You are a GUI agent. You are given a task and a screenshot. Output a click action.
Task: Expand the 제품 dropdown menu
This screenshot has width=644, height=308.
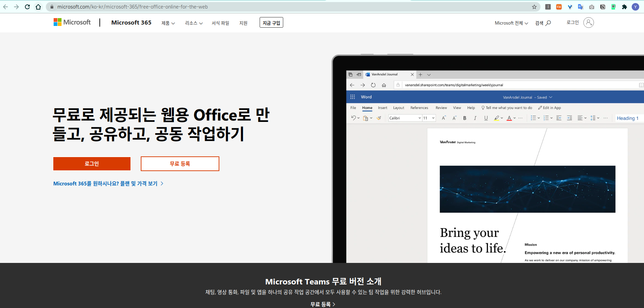(x=168, y=23)
